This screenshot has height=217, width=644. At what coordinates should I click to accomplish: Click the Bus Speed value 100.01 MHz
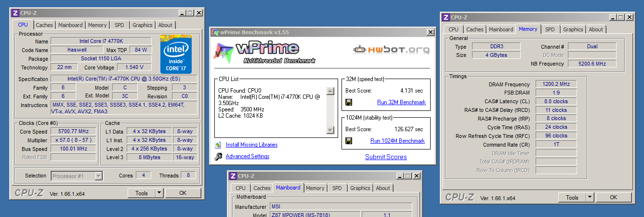[74, 149]
